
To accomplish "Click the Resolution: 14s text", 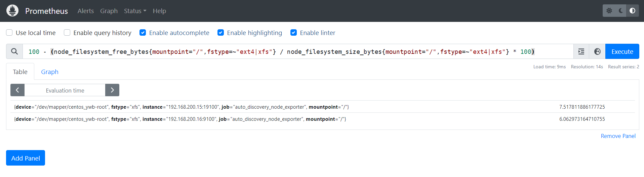I will [x=587, y=67].
